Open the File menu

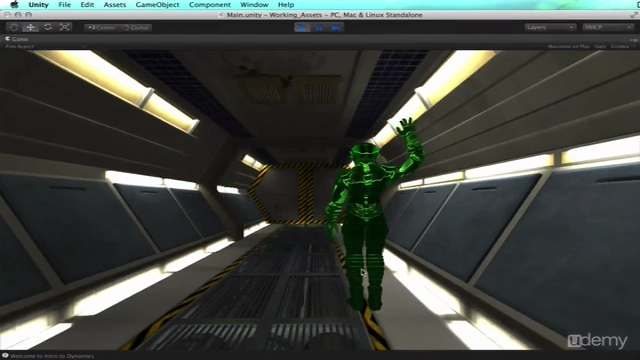point(64,5)
